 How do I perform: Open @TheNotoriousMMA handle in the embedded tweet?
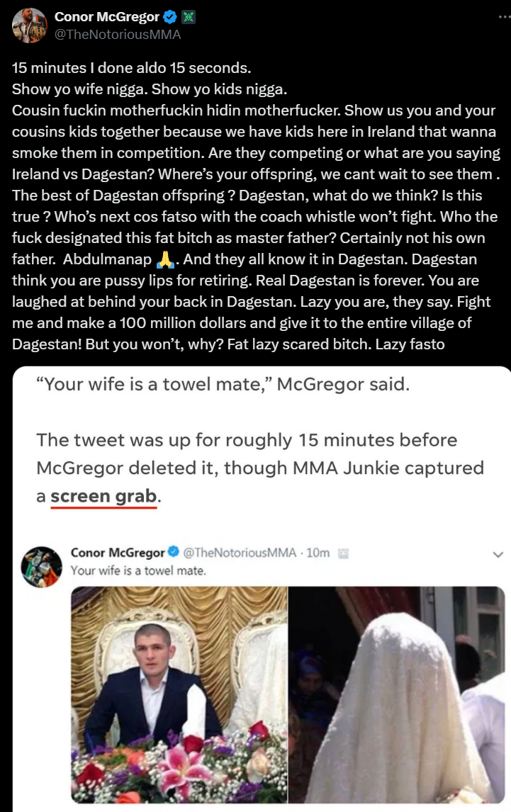tap(240, 553)
